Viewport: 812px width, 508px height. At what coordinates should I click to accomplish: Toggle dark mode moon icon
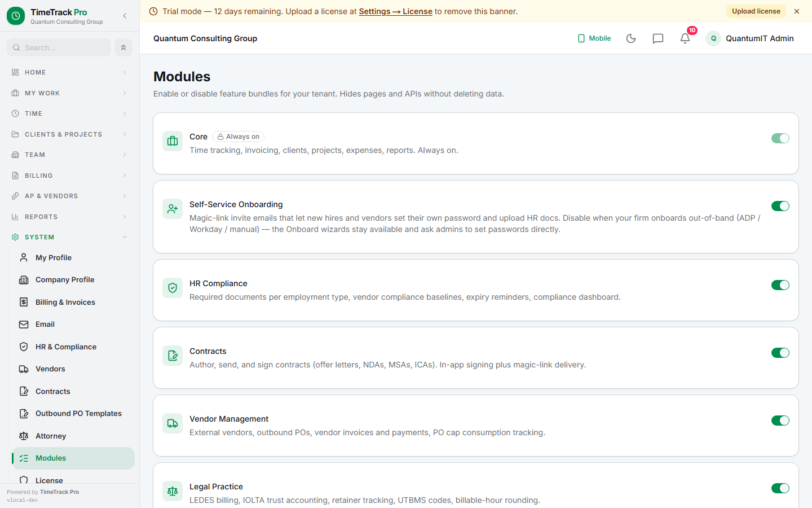[631, 38]
